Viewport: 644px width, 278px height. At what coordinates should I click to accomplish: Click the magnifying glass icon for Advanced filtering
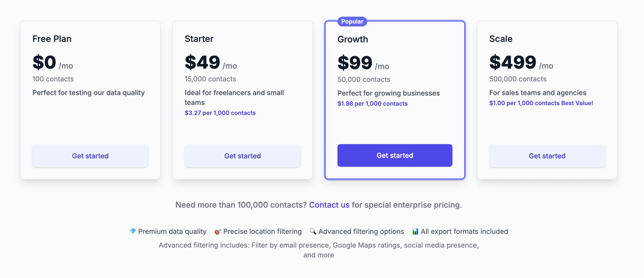pos(313,231)
